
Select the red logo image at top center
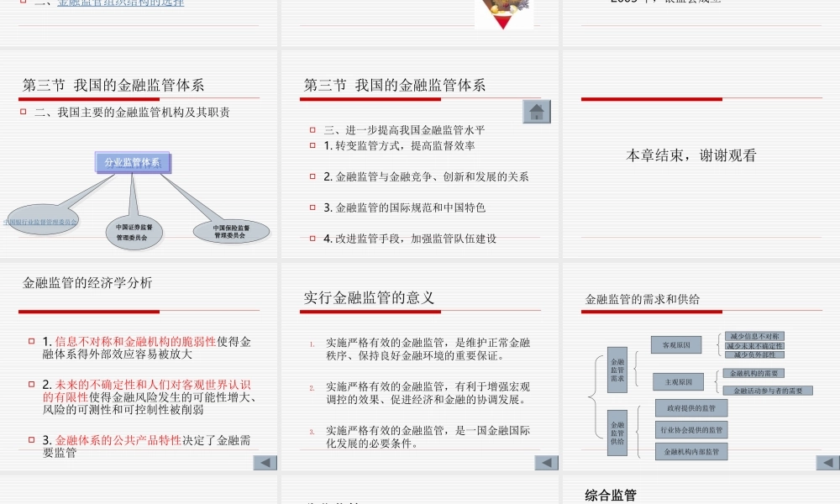(x=504, y=12)
